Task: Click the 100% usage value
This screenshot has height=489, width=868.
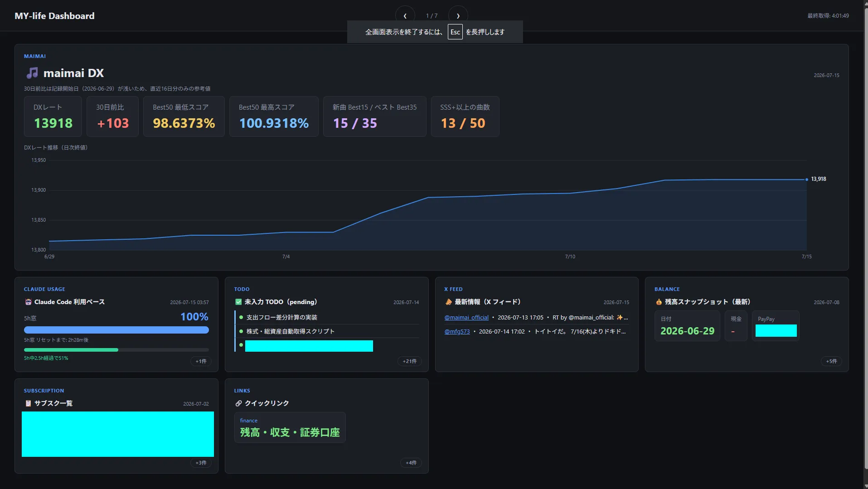Action: 194,317
